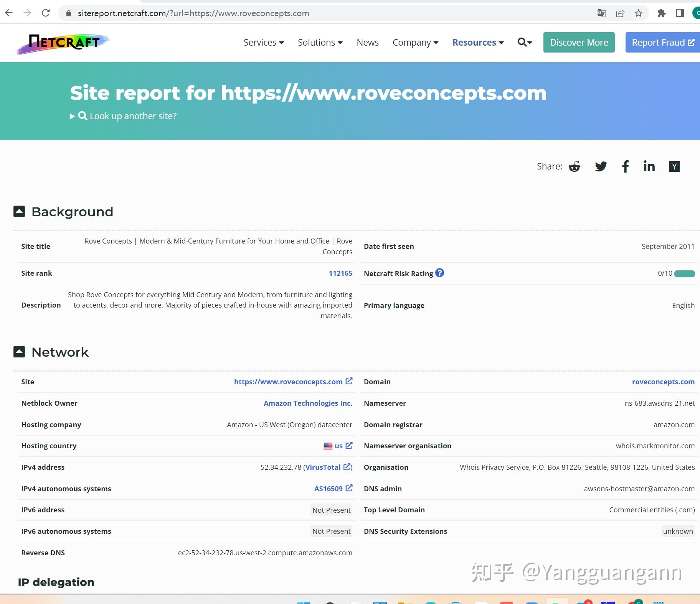Open the translate page icon
This screenshot has height=604, width=700.
coord(601,13)
